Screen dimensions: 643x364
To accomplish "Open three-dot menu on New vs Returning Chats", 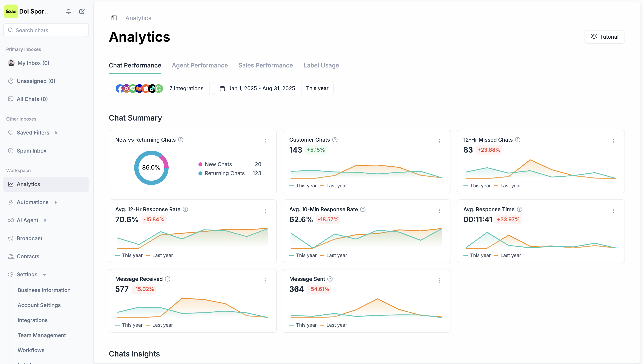I will point(265,141).
